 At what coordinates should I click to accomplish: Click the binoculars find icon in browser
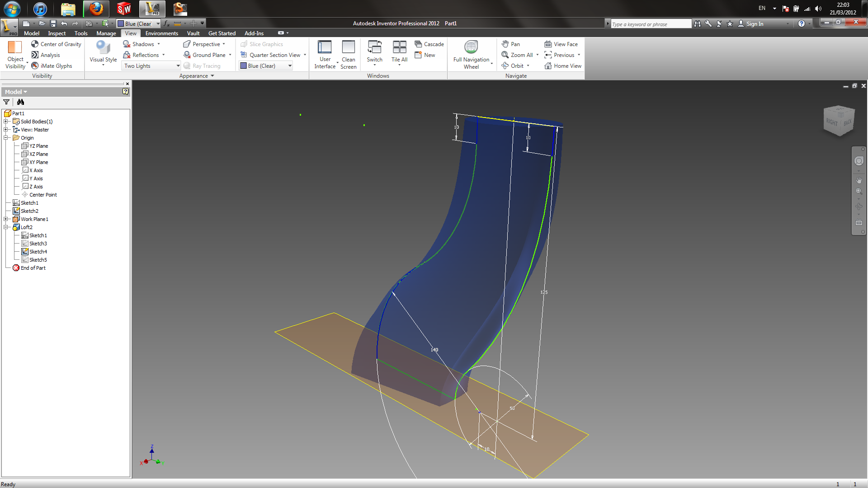[20, 102]
